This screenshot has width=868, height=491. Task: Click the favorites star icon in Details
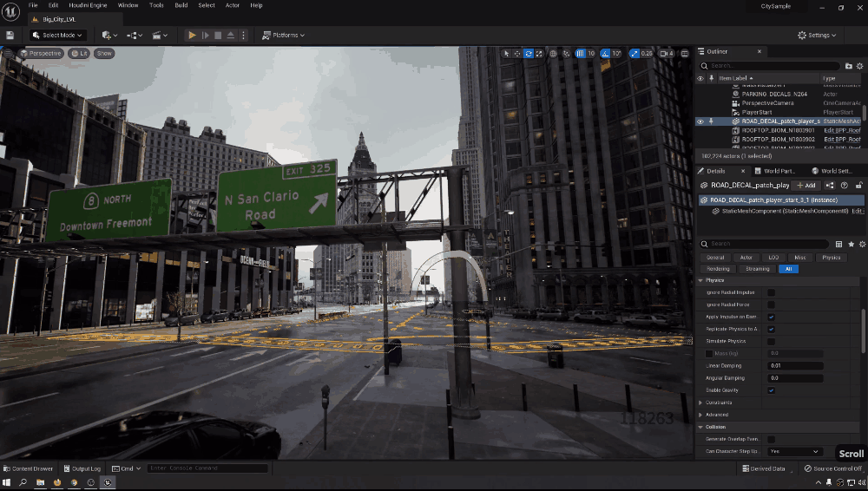pyautogui.click(x=851, y=245)
